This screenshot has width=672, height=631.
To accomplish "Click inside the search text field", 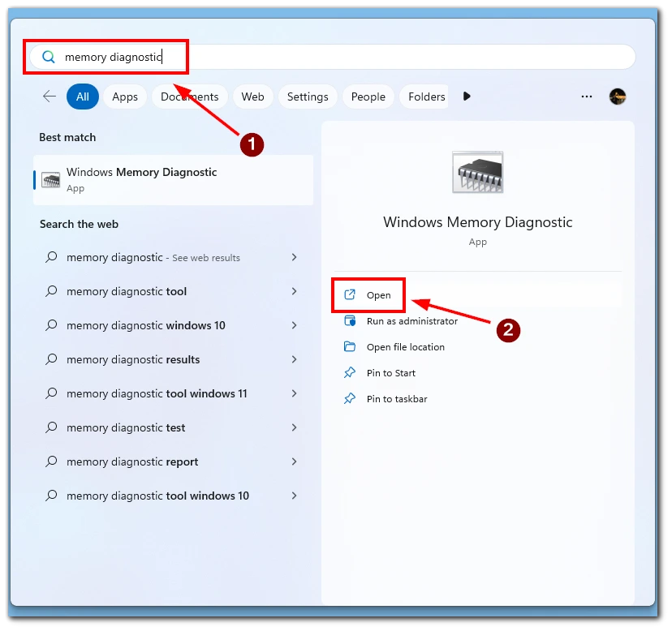I will tap(332, 57).
